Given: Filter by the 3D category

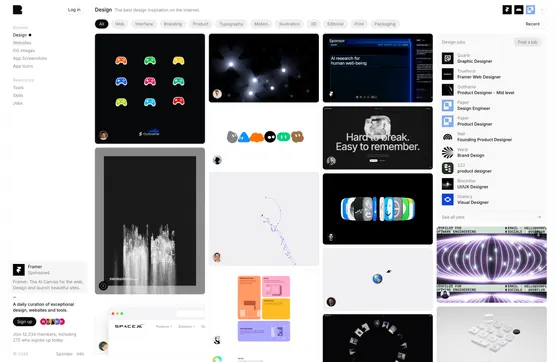Looking at the screenshot, I should (x=314, y=24).
